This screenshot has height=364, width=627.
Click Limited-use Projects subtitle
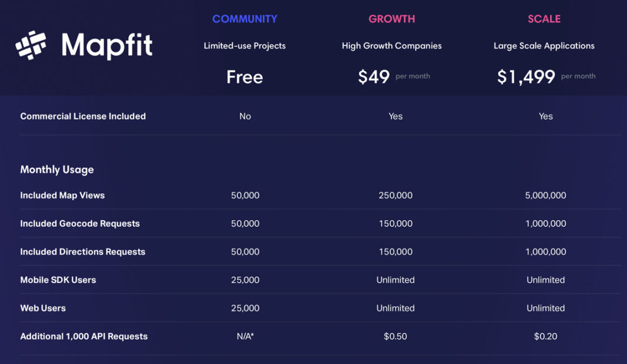tap(245, 46)
